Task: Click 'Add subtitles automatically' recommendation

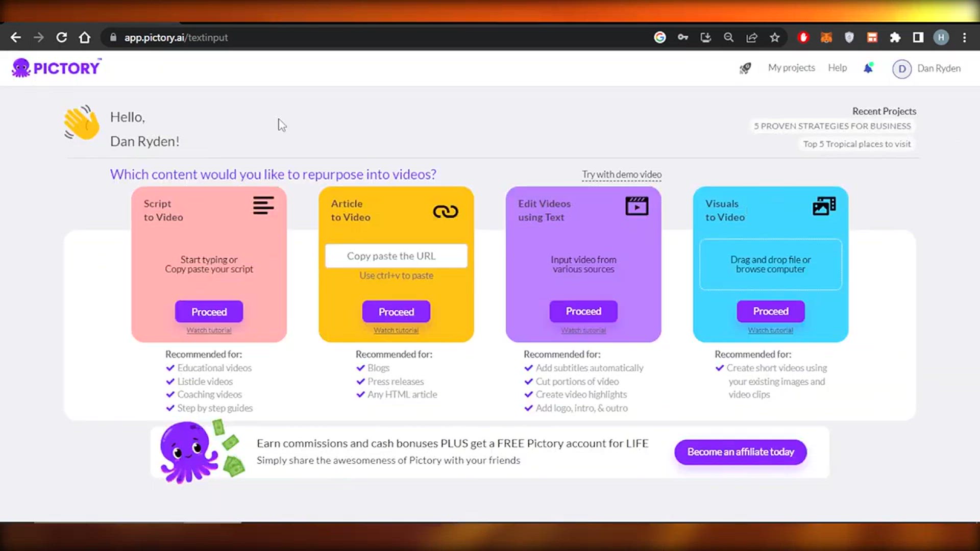Action: [590, 368]
